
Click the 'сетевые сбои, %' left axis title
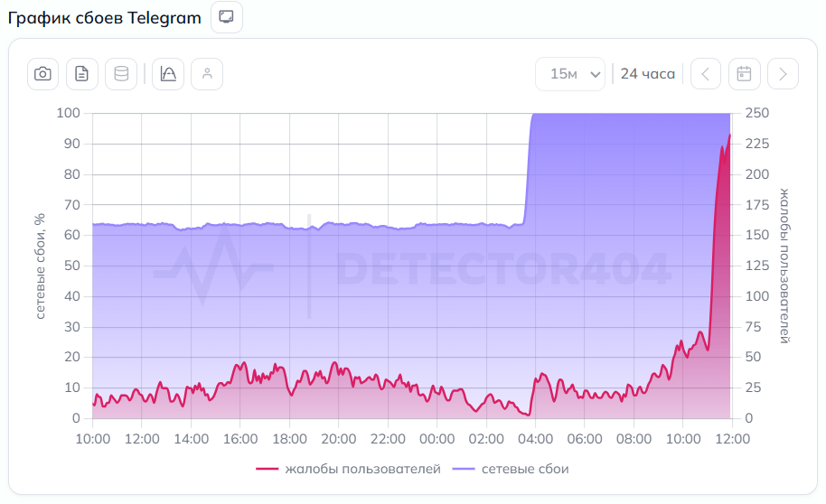40,266
